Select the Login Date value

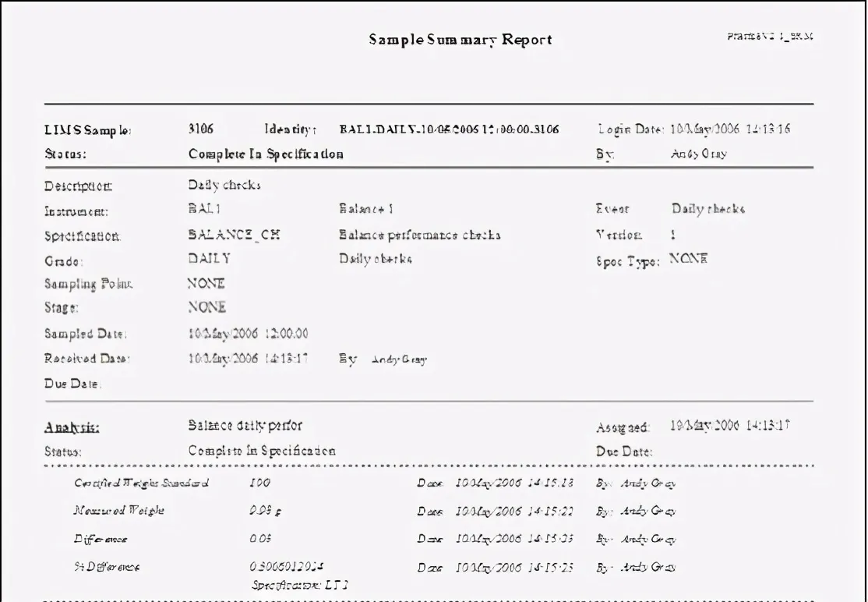pos(729,129)
